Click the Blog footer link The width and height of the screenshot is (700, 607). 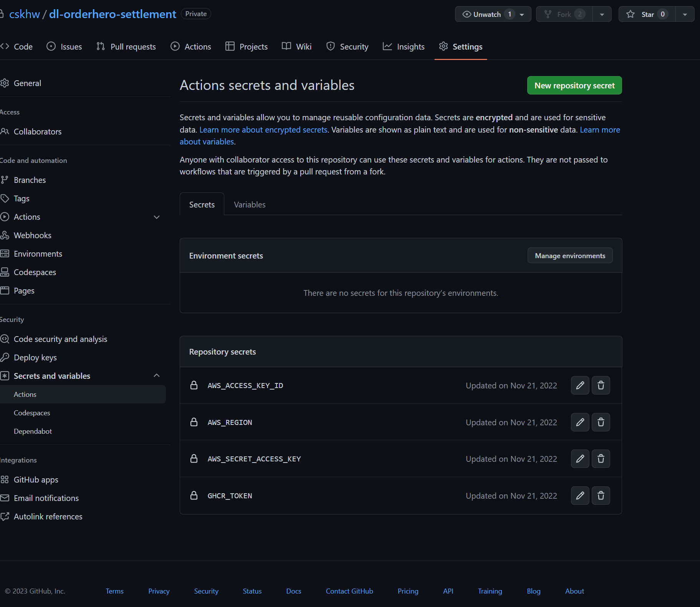click(534, 591)
